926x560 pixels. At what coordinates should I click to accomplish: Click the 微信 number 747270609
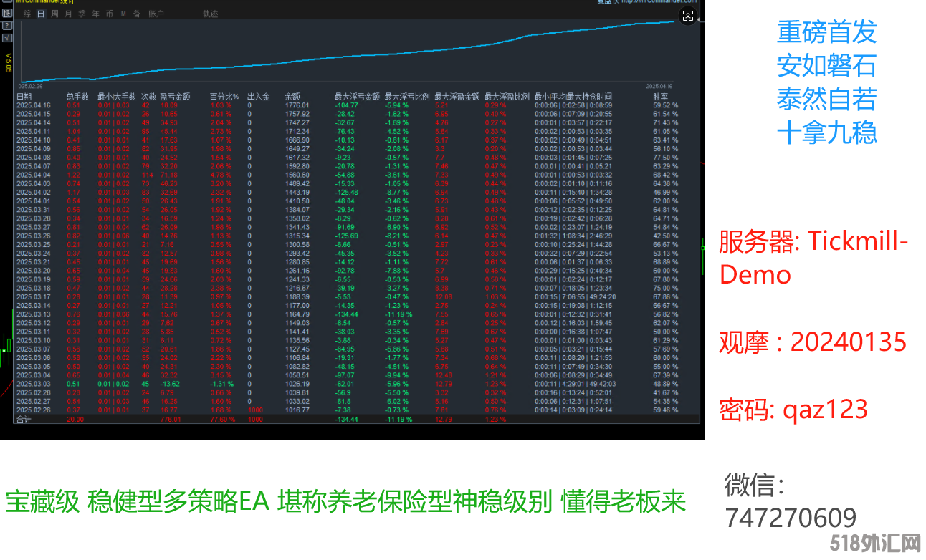click(791, 517)
